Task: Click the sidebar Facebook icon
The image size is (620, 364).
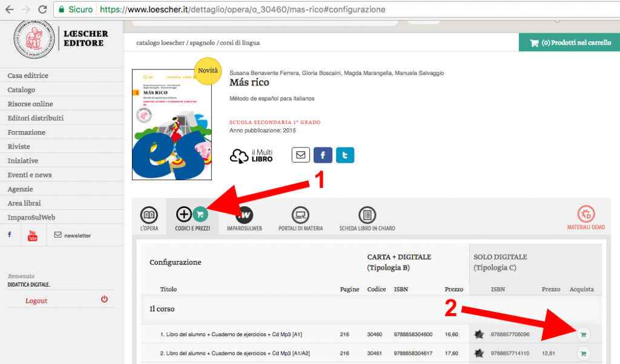Action: (x=10, y=235)
